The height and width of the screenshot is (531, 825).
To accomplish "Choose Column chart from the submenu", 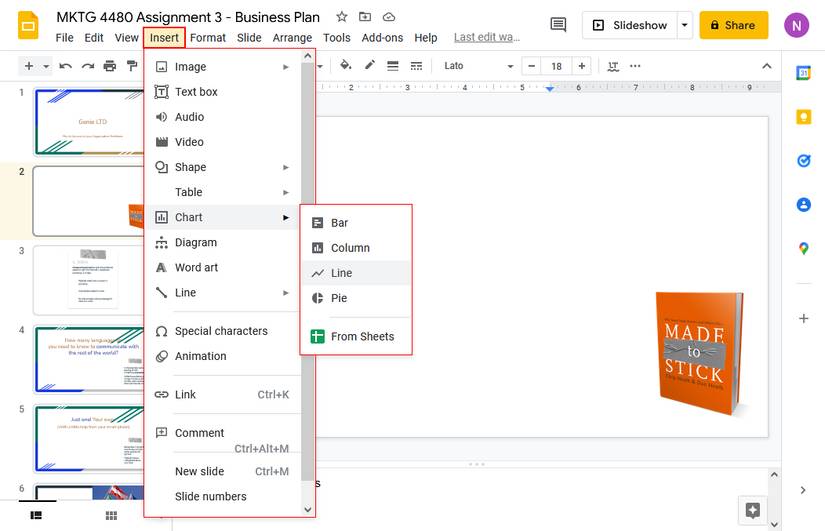I will [356, 248].
